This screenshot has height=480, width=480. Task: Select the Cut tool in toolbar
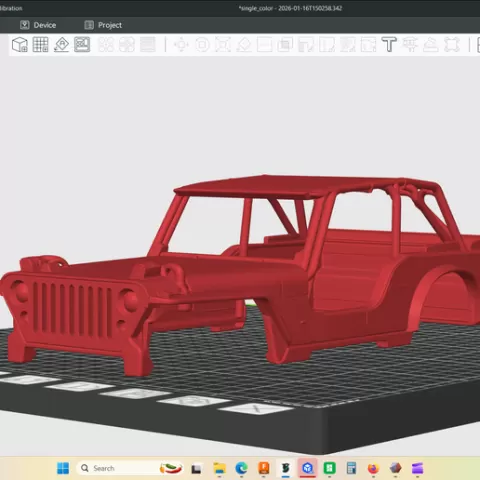(264, 44)
